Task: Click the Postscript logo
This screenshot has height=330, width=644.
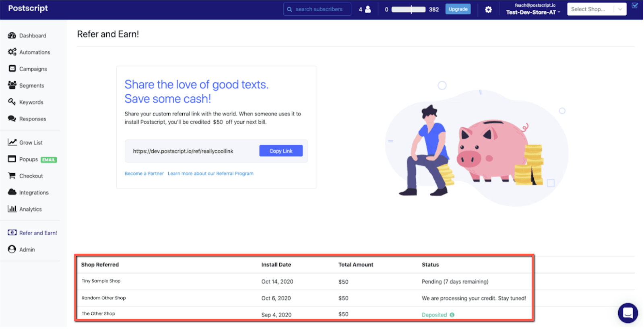Action: [x=28, y=8]
